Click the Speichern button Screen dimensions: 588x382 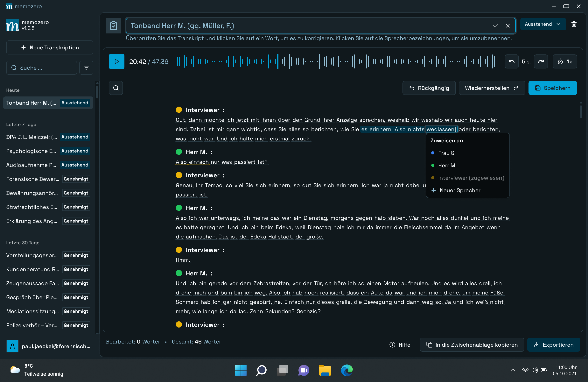tap(552, 88)
